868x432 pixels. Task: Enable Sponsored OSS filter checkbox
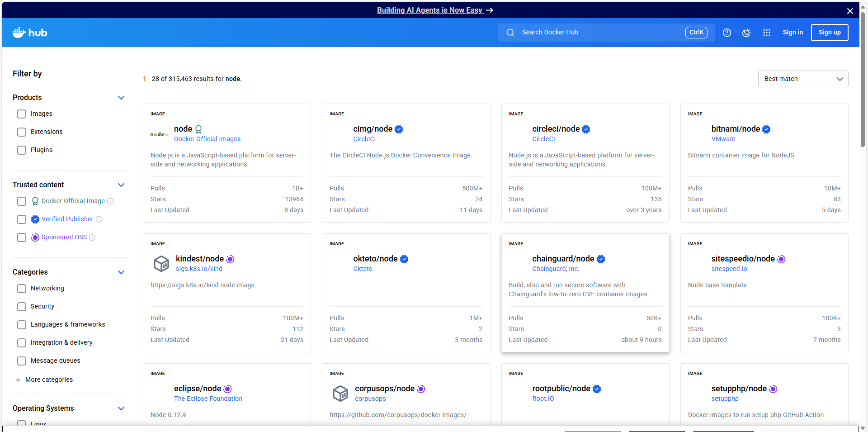coord(22,237)
